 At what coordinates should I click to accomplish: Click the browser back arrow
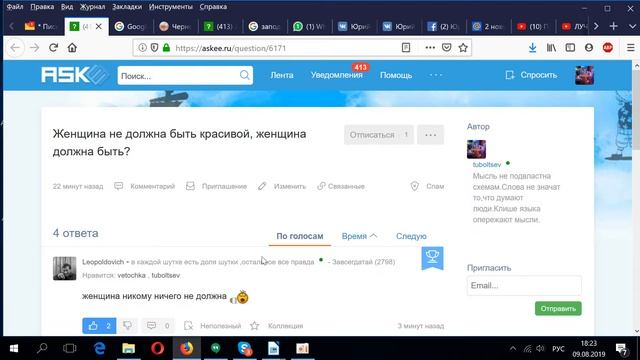coord(15,48)
